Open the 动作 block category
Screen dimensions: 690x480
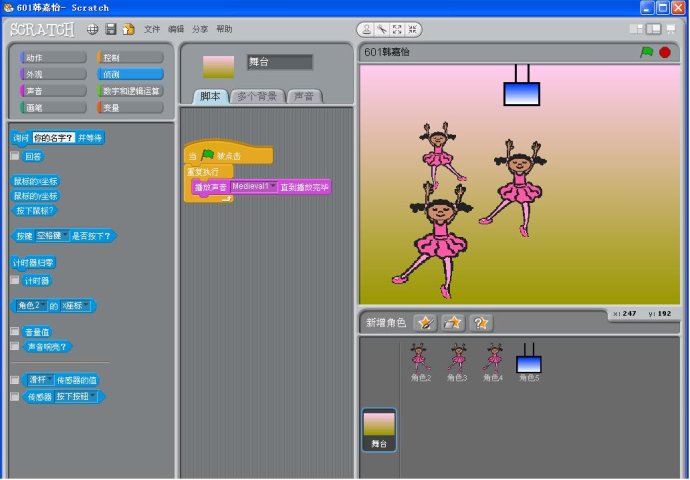pos(53,57)
